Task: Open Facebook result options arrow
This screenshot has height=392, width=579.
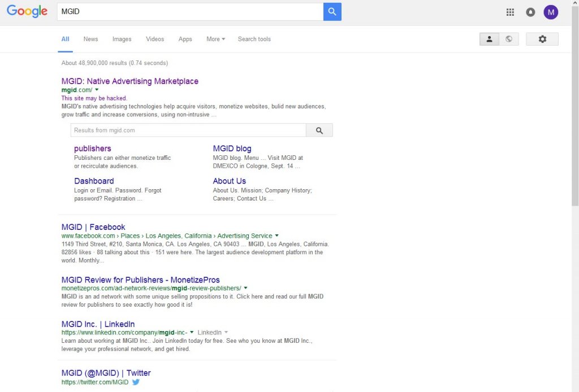Action: pyautogui.click(x=276, y=236)
